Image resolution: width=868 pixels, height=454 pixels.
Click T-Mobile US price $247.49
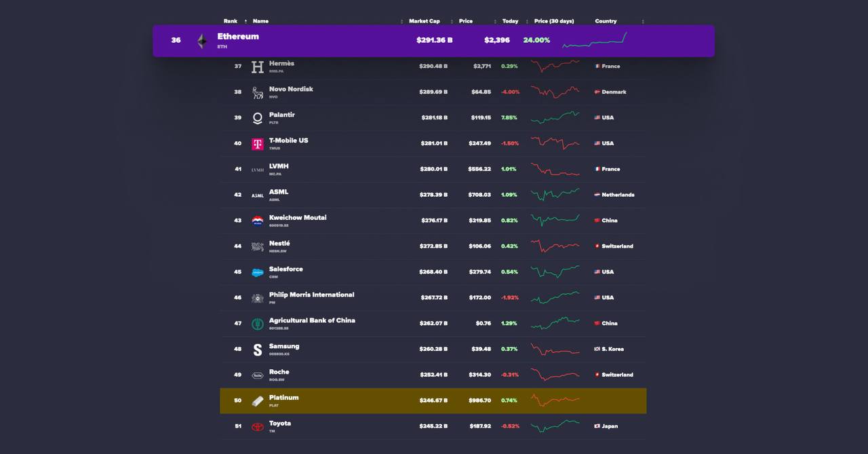point(479,143)
